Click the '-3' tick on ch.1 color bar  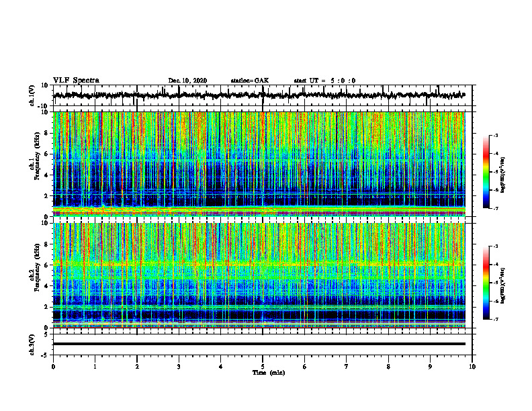click(x=495, y=135)
